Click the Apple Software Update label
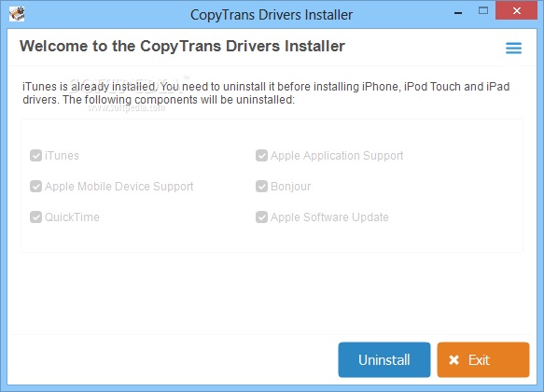 329,217
